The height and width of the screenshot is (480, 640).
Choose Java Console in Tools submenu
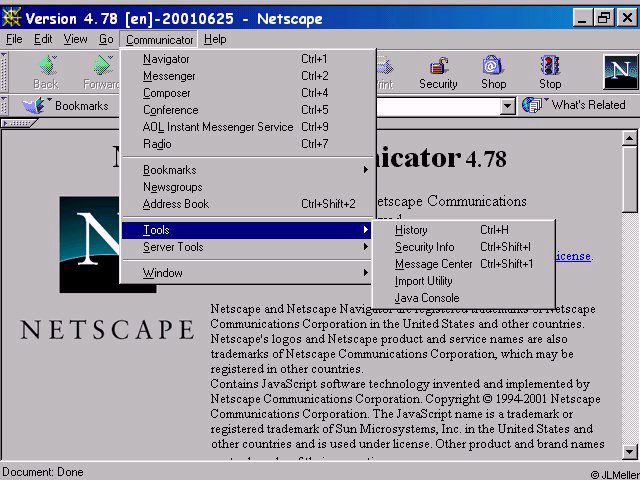coord(464,298)
